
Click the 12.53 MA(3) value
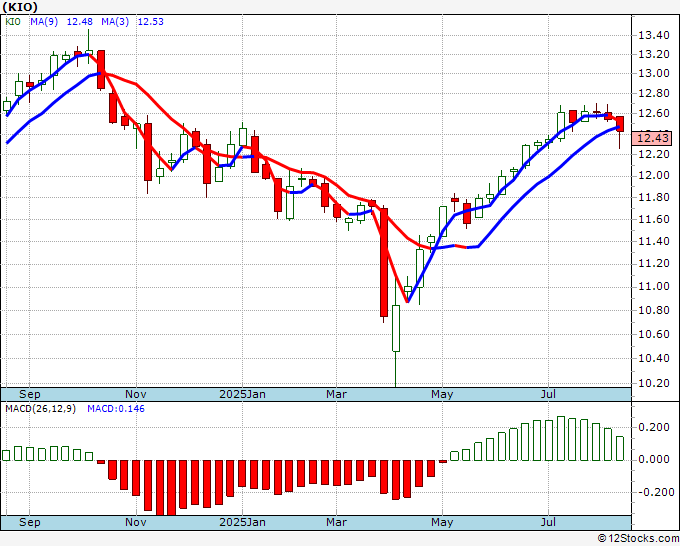point(150,21)
